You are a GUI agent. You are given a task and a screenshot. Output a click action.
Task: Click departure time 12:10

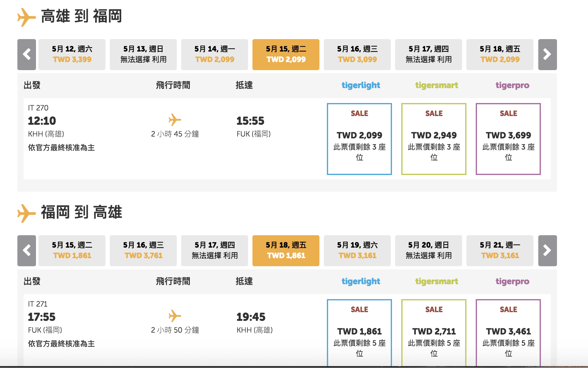coord(42,121)
